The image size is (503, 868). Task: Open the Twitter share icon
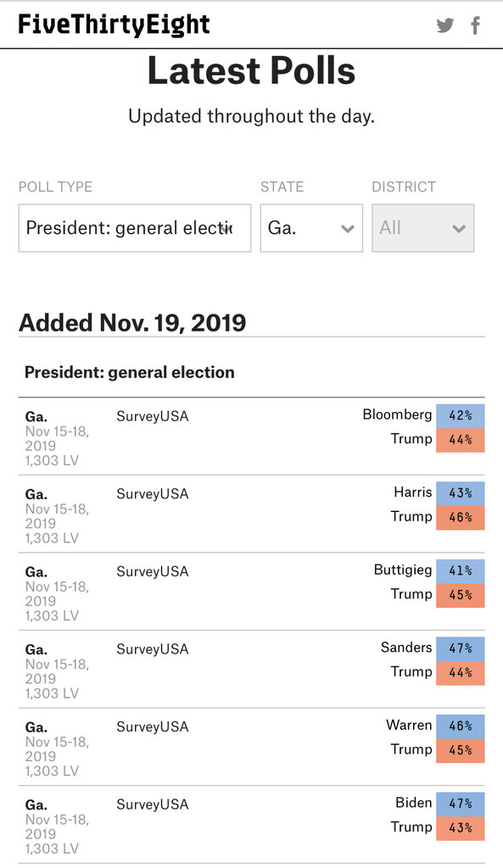point(444,25)
